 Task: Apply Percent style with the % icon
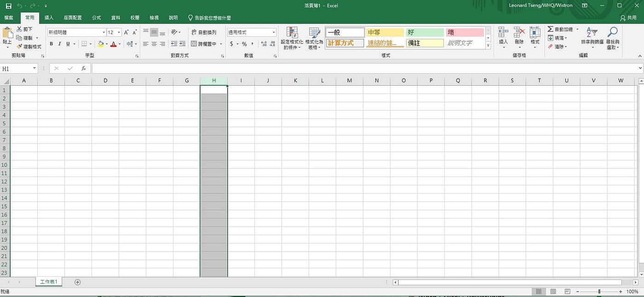tap(244, 44)
